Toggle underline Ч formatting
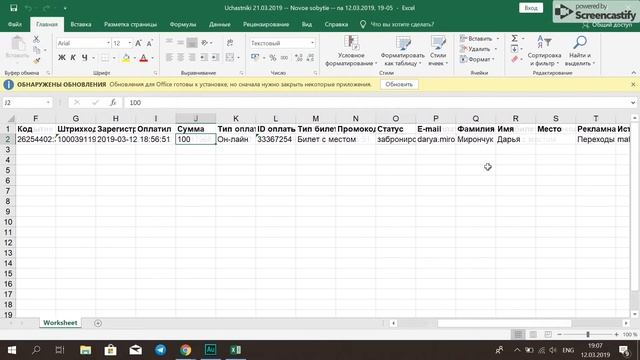The height and width of the screenshot is (360, 640). [x=84, y=58]
